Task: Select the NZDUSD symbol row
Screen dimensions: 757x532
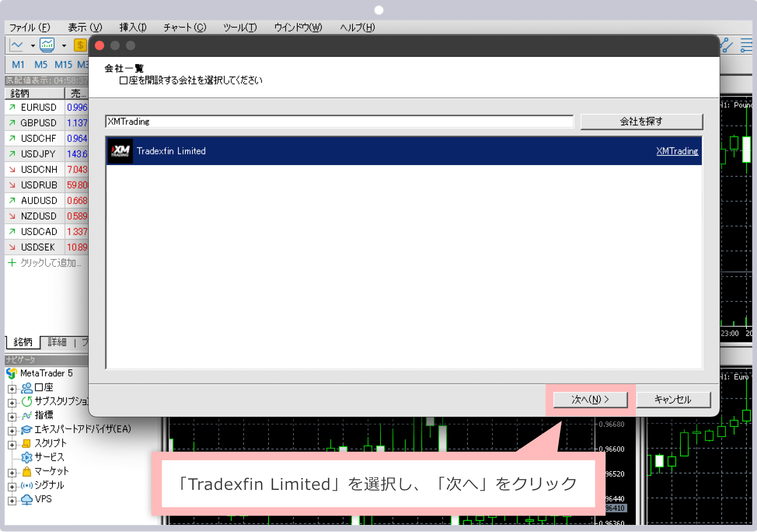Action: 47,216
